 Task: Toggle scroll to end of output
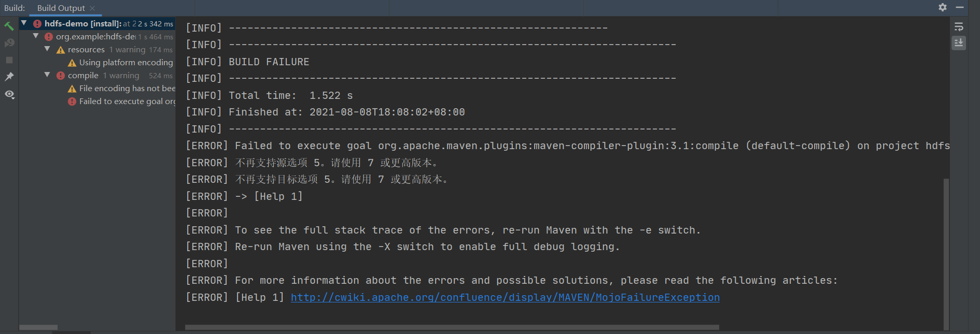(x=959, y=43)
